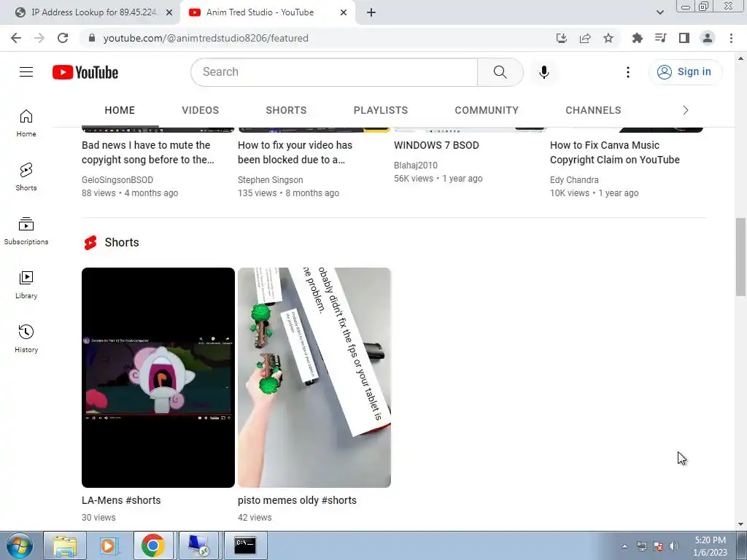This screenshot has width=747, height=560.
Task: Toggle the Chrome side panel
Action: coord(684,38)
